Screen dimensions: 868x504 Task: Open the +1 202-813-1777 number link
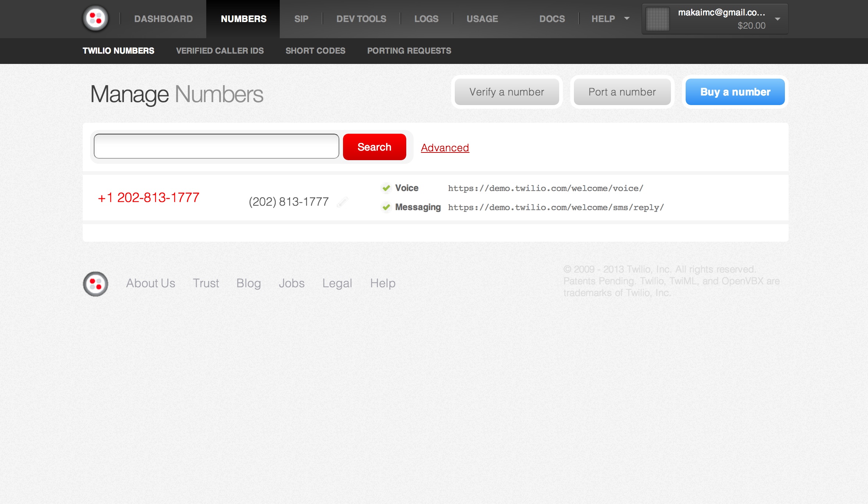tap(149, 198)
